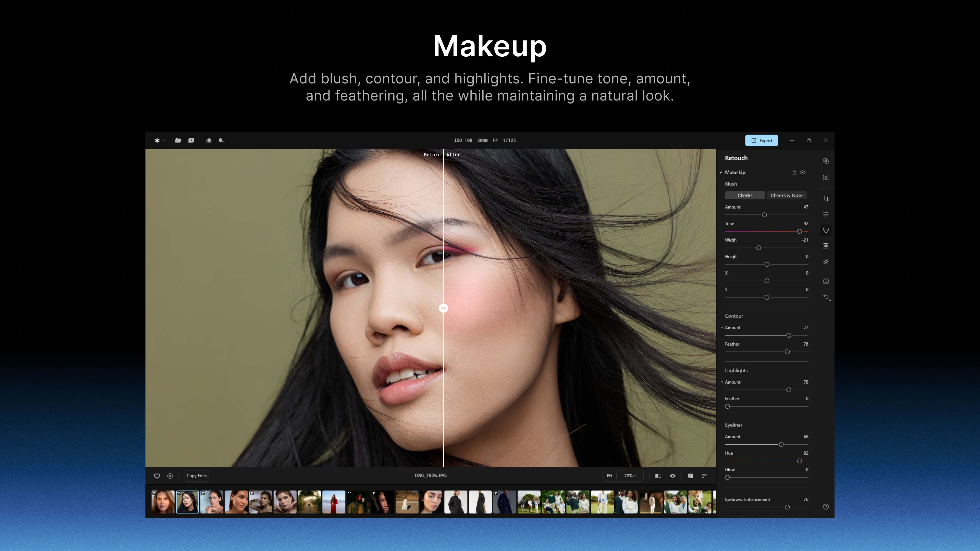Viewport: 980px width, 551px height.
Task: Open the face Retouch panel icon
Action: pos(826,230)
